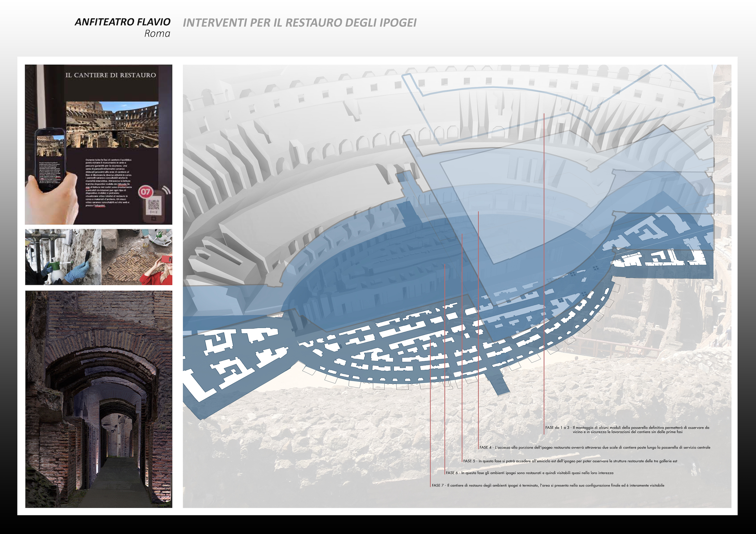
Task: Click the red 07 badge
Action: 146,192
